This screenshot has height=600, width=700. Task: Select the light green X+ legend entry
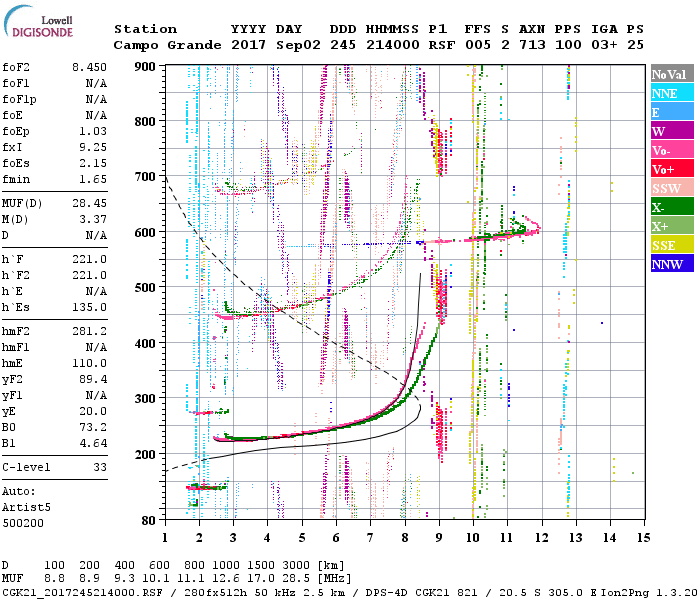(x=671, y=227)
